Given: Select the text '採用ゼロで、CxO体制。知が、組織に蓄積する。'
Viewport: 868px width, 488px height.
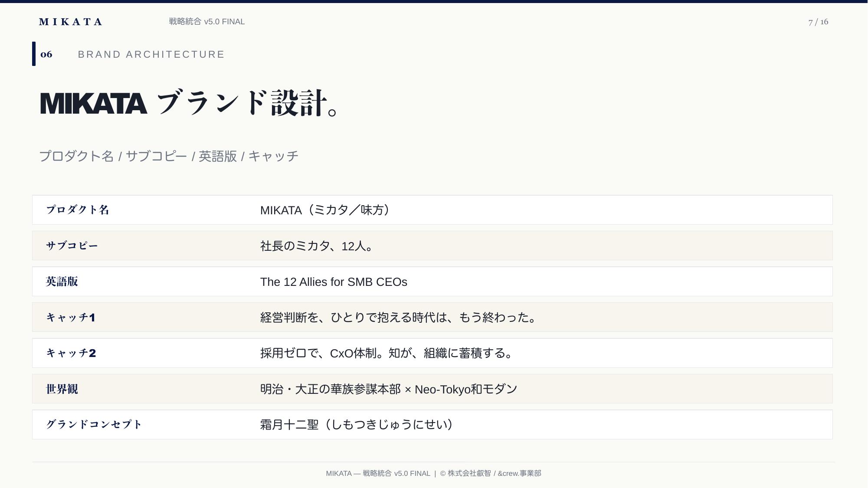Looking at the screenshot, I should 387,353.
